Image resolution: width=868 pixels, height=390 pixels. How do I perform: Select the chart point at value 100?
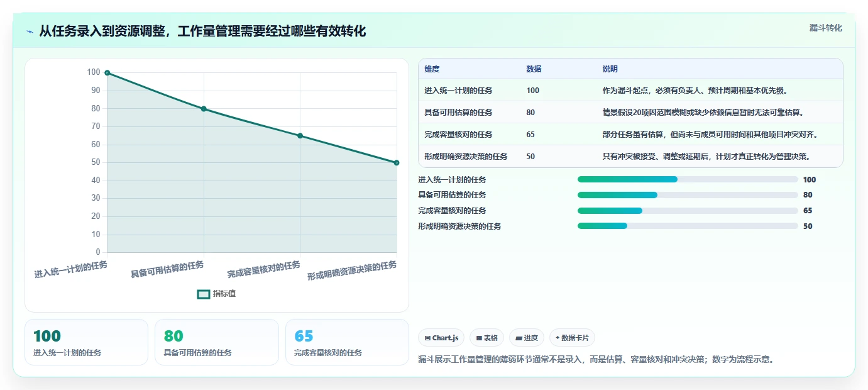(x=107, y=73)
